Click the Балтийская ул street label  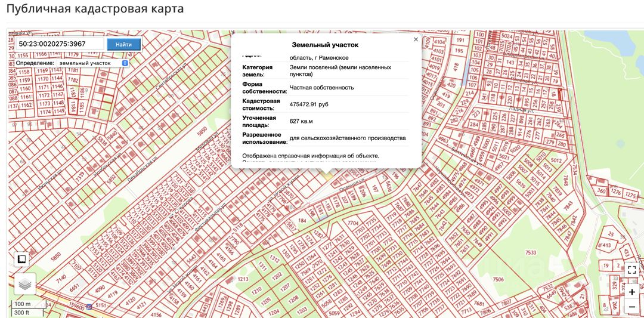[x=468, y=156]
